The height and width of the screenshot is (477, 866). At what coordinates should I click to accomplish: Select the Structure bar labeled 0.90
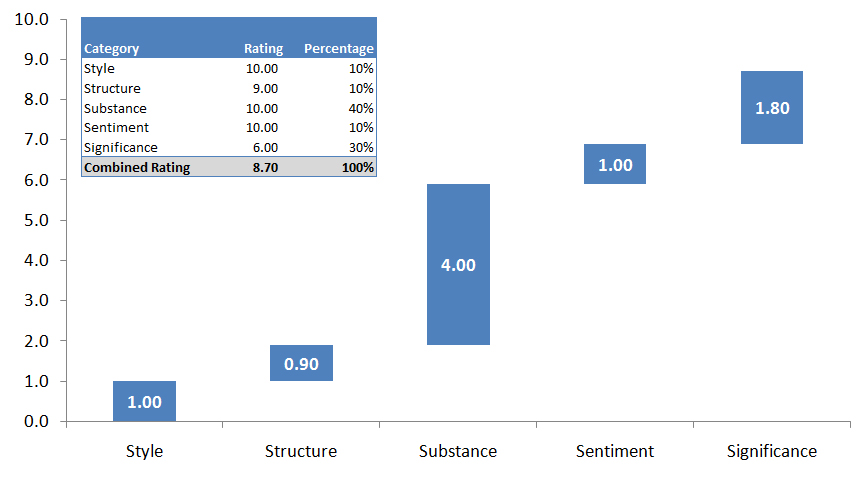[301, 363]
